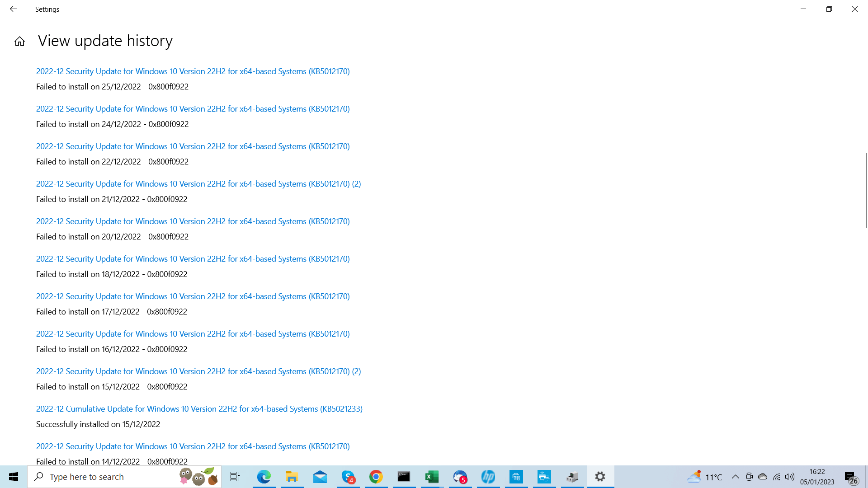The height and width of the screenshot is (488, 868).
Task: Open Skype from the taskbar
Action: 348,477
